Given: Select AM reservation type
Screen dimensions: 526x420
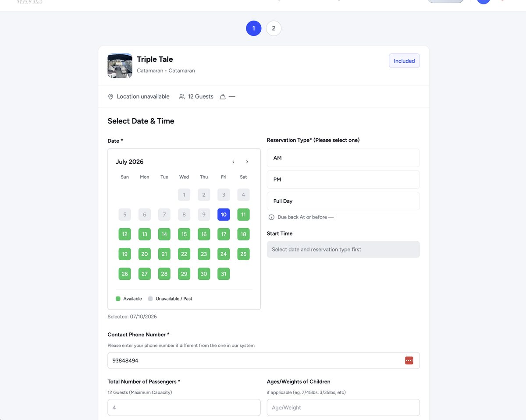Looking at the screenshot, I should tap(343, 158).
